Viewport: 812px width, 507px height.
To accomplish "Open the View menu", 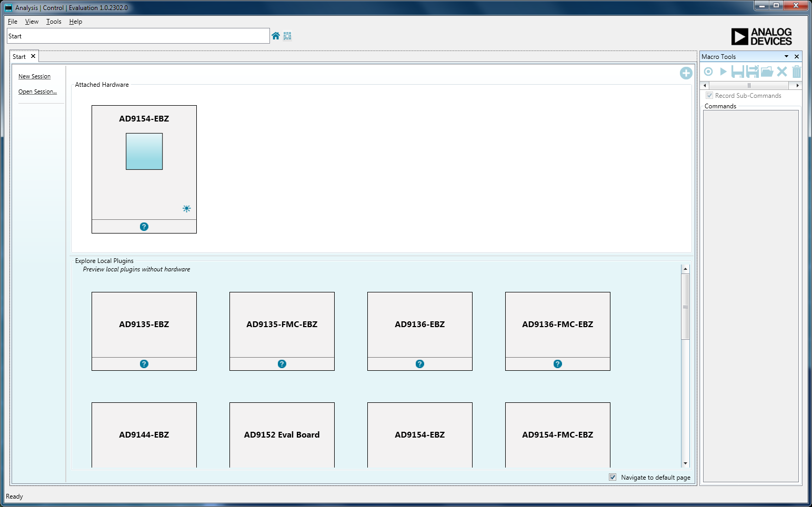I will point(32,22).
